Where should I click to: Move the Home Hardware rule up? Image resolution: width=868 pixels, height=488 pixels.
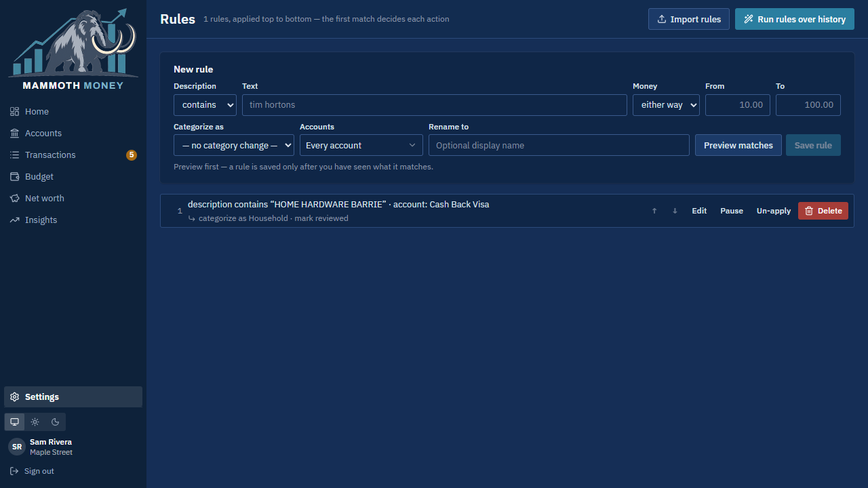pyautogui.click(x=654, y=211)
